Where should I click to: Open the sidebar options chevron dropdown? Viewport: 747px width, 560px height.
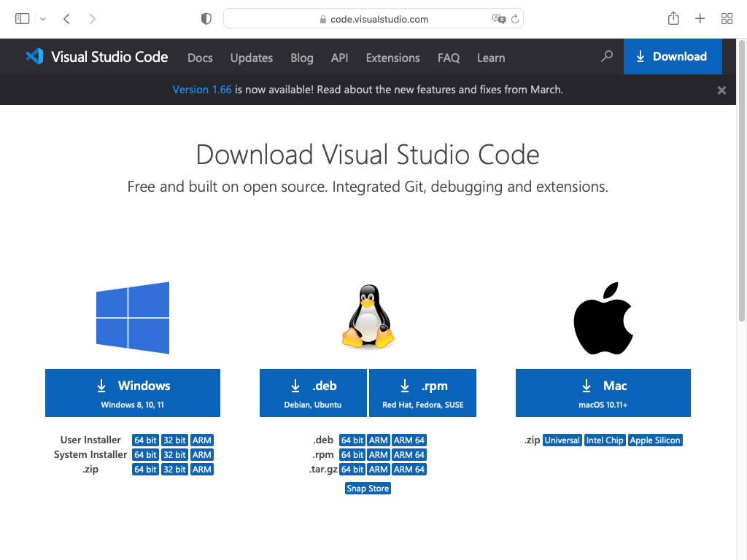[x=43, y=19]
